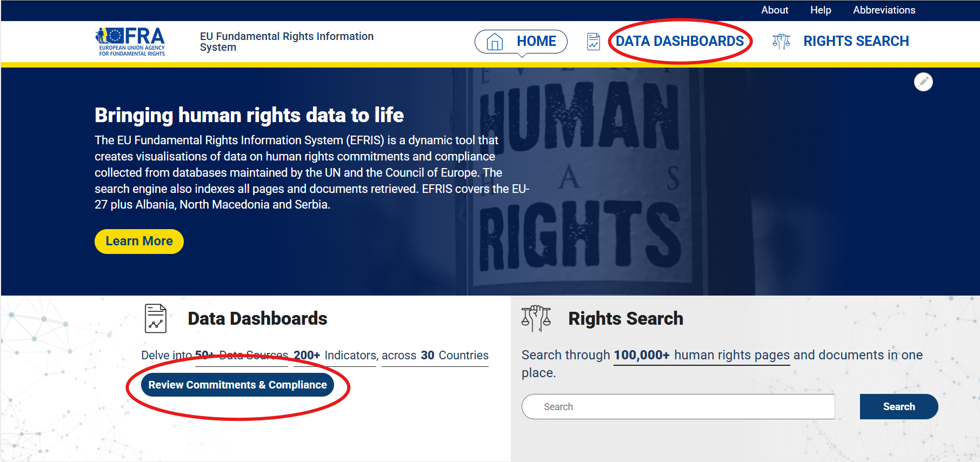Click the Data Dashboards section chart icon
This screenshot has height=462, width=980.
(156, 318)
